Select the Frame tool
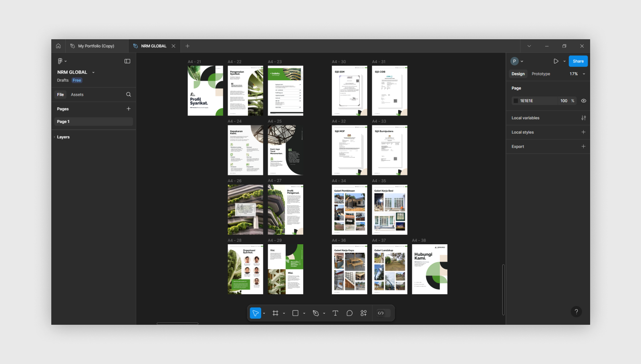This screenshot has height=364, width=641. pos(275,313)
